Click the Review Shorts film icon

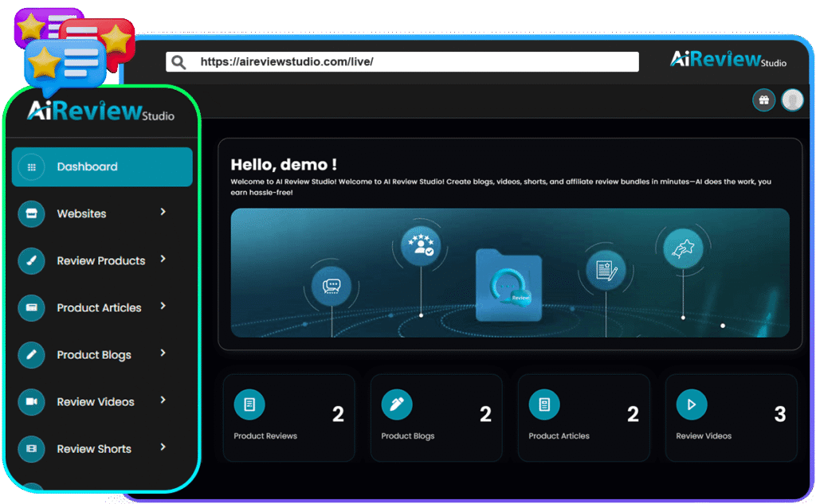tap(31, 449)
